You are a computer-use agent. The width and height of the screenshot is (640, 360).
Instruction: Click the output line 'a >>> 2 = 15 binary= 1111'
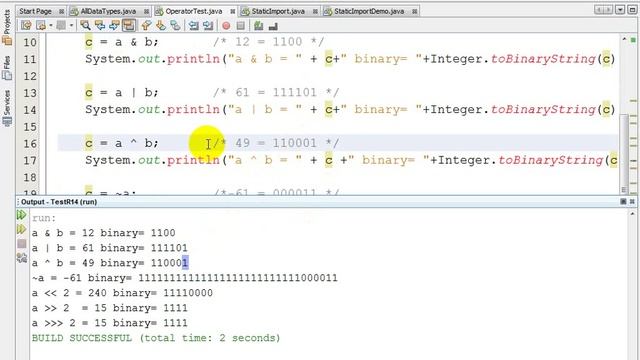click(x=110, y=323)
